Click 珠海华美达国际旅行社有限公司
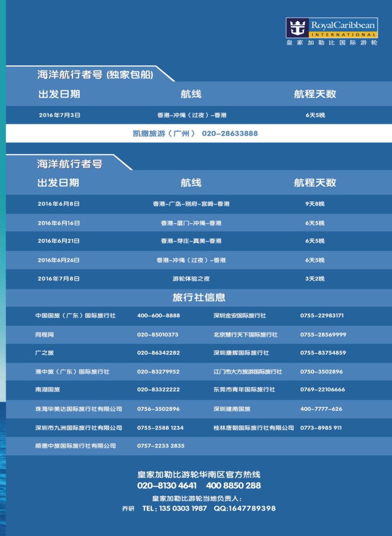Image resolution: width=392 pixels, height=536 pixels. (79, 409)
